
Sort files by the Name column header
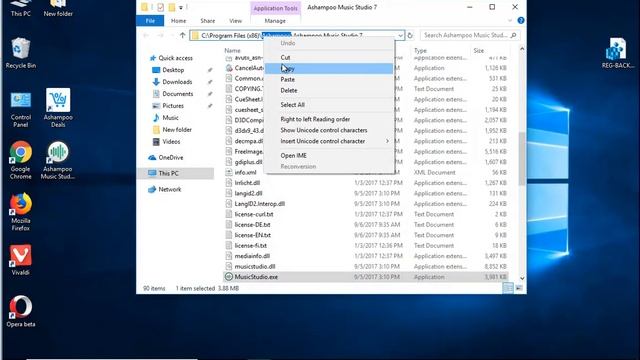232,51
